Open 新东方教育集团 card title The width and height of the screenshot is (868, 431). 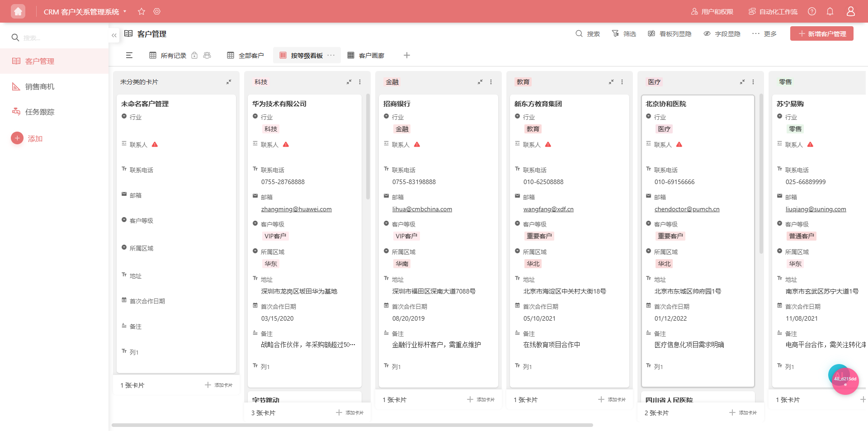[538, 104]
